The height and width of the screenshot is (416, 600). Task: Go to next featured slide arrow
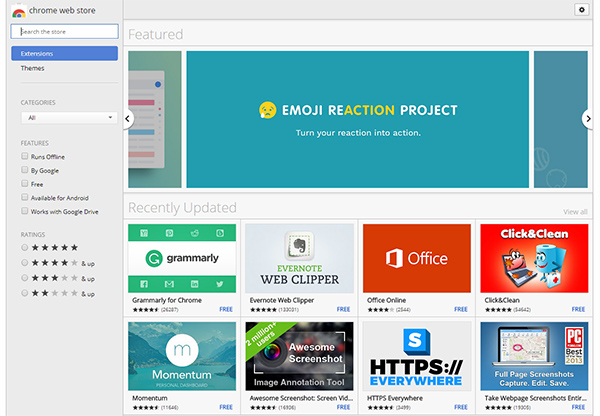tap(588, 119)
